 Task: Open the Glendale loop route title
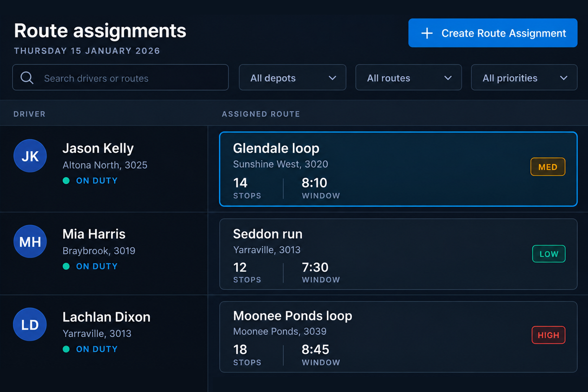[276, 149]
